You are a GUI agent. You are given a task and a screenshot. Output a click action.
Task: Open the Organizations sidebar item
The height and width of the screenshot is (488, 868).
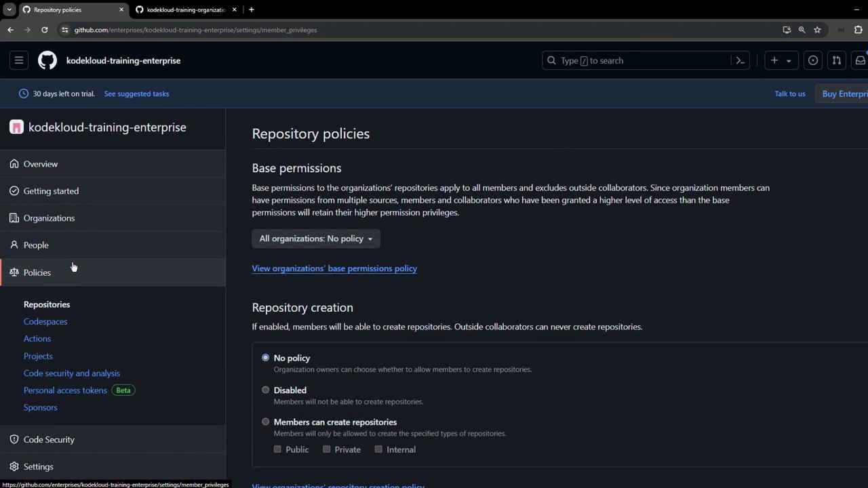point(49,218)
